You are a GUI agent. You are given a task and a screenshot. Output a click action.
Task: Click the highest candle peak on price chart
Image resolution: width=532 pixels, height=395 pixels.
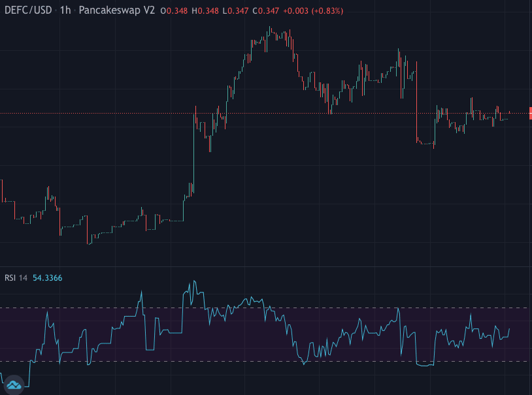[x=270, y=29]
